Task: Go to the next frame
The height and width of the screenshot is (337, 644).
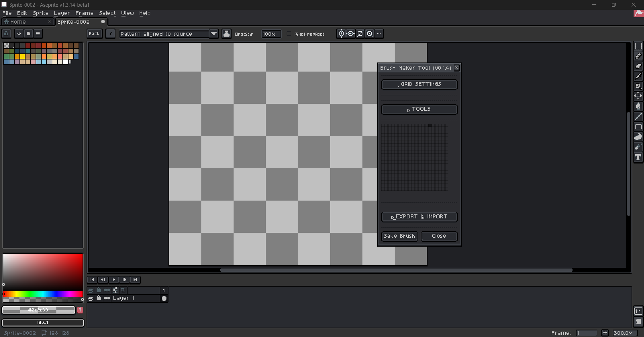Action: (125, 280)
